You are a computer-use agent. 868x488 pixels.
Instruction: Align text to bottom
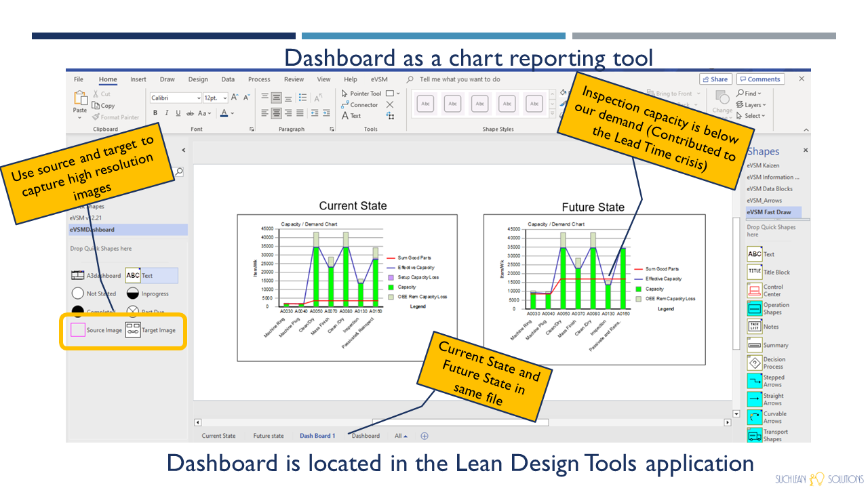[x=288, y=98]
